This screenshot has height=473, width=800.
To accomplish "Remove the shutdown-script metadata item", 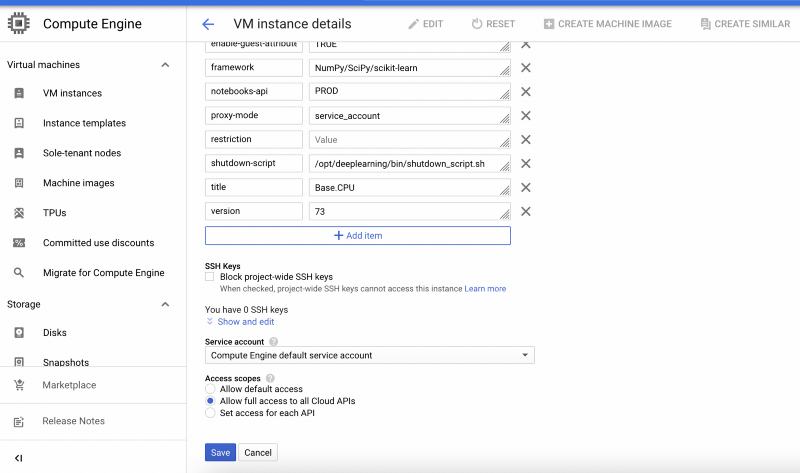I will point(526,164).
